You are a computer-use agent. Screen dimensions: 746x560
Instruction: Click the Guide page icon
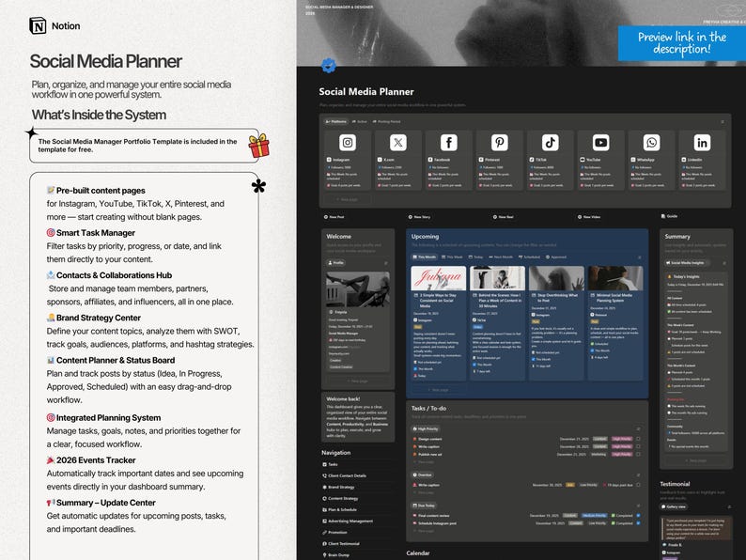663,216
